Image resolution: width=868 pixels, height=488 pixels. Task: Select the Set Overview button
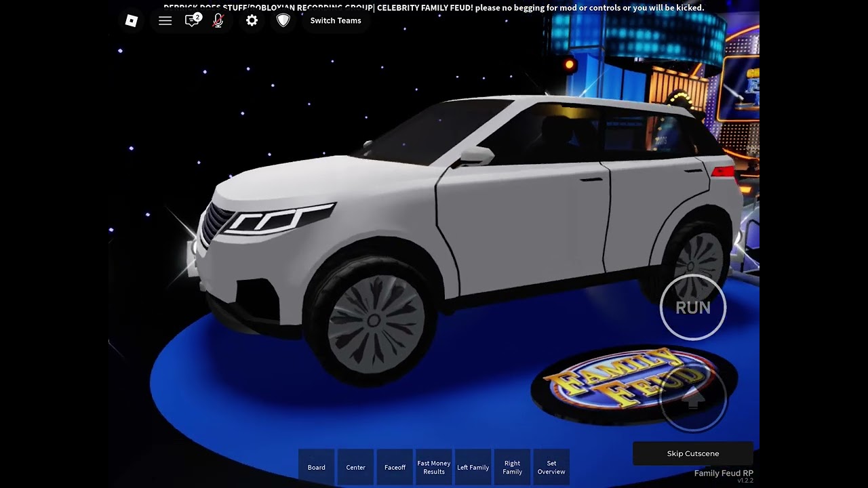click(x=551, y=467)
